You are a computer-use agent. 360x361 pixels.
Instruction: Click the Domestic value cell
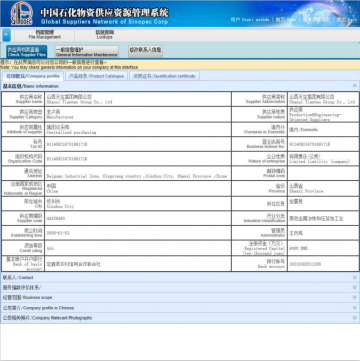click(x=323, y=129)
